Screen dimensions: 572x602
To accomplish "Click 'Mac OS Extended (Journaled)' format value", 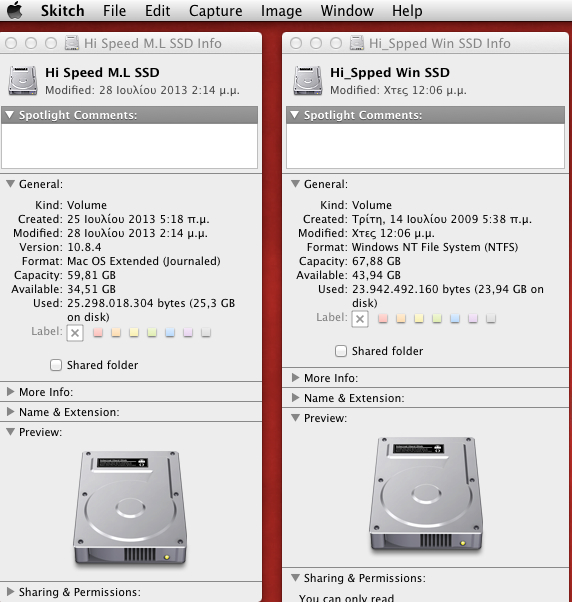I will tap(144, 261).
